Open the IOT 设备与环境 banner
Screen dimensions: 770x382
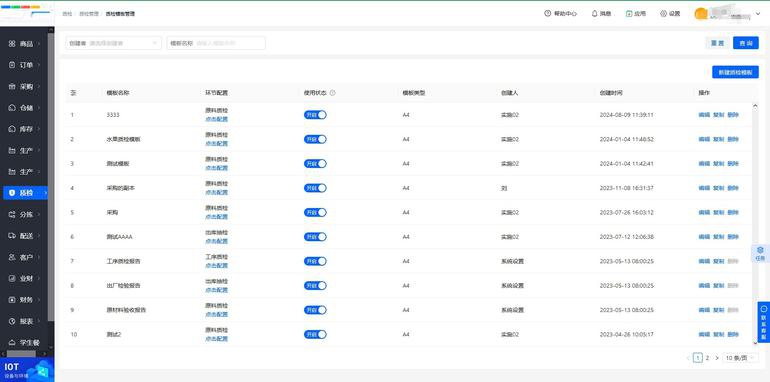[27, 370]
